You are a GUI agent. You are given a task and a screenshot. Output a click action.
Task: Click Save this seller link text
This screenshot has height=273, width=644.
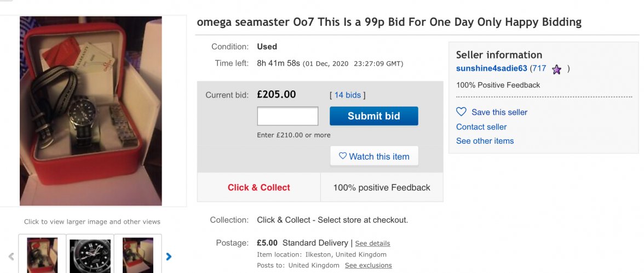pyautogui.click(x=499, y=112)
